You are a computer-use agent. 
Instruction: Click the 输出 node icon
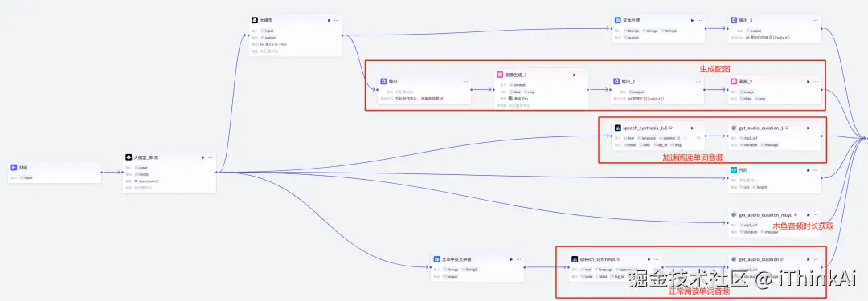tap(383, 81)
